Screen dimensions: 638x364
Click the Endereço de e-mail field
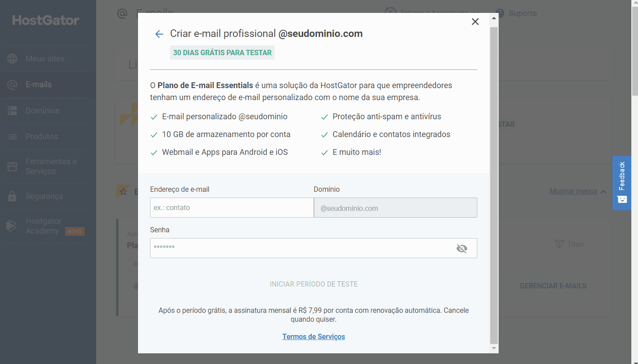click(232, 207)
